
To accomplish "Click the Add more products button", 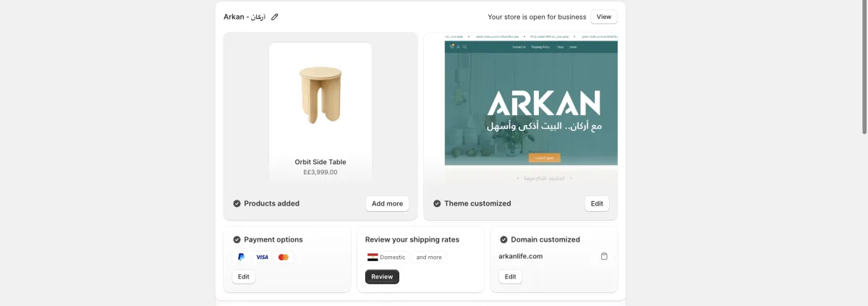I will click(387, 203).
